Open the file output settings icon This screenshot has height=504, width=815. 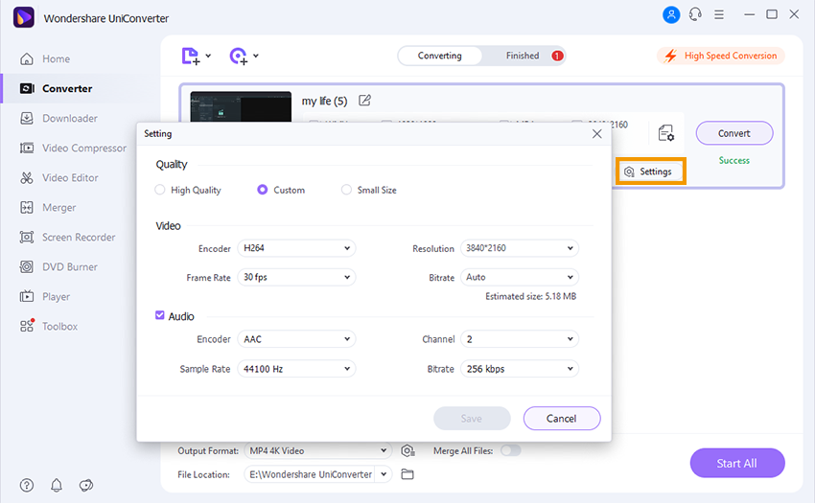point(665,133)
